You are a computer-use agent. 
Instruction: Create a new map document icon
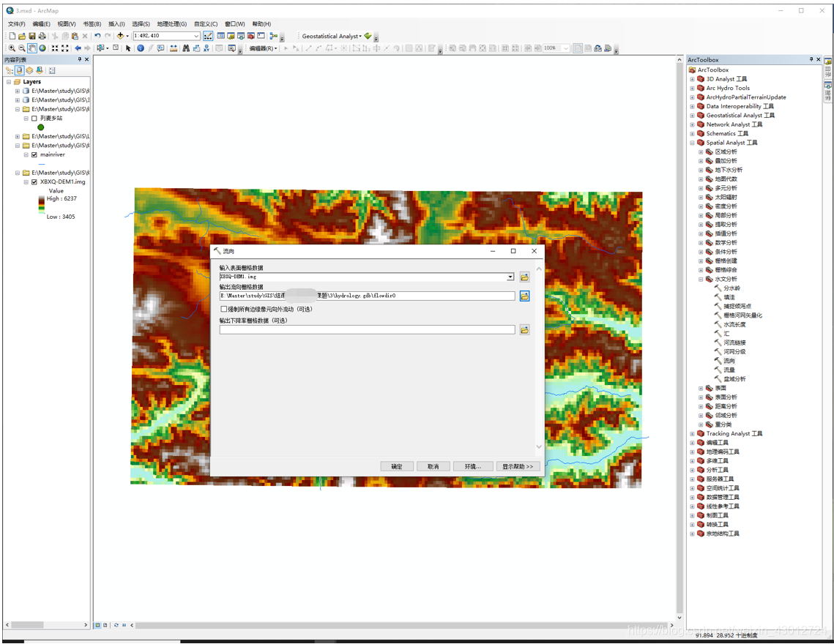click(12, 36)
